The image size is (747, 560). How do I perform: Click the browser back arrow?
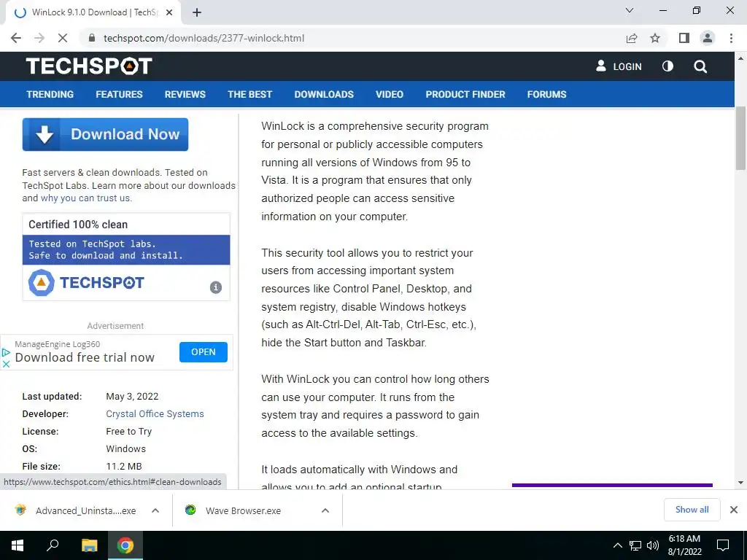[16, 38]
